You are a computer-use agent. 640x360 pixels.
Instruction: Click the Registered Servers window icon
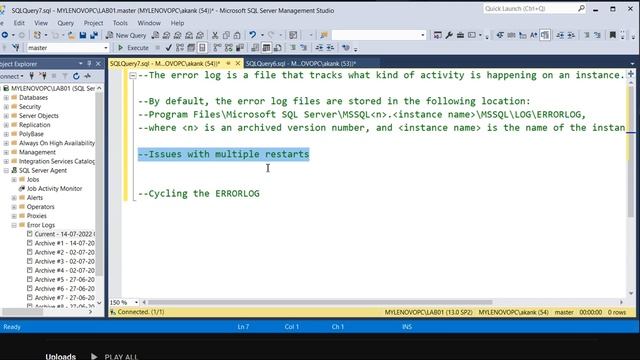pyautogui.click(x=437, y=36)
